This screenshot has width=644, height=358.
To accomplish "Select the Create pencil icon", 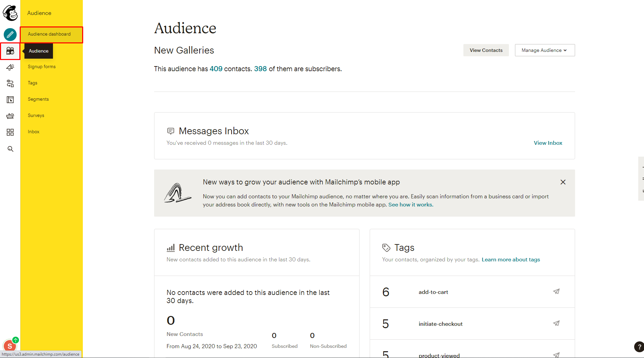I will [10, 35].
